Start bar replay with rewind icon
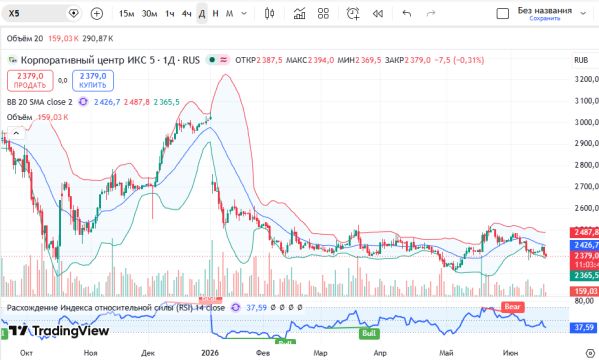Screen dimensions: 599x360 [378, 14]
